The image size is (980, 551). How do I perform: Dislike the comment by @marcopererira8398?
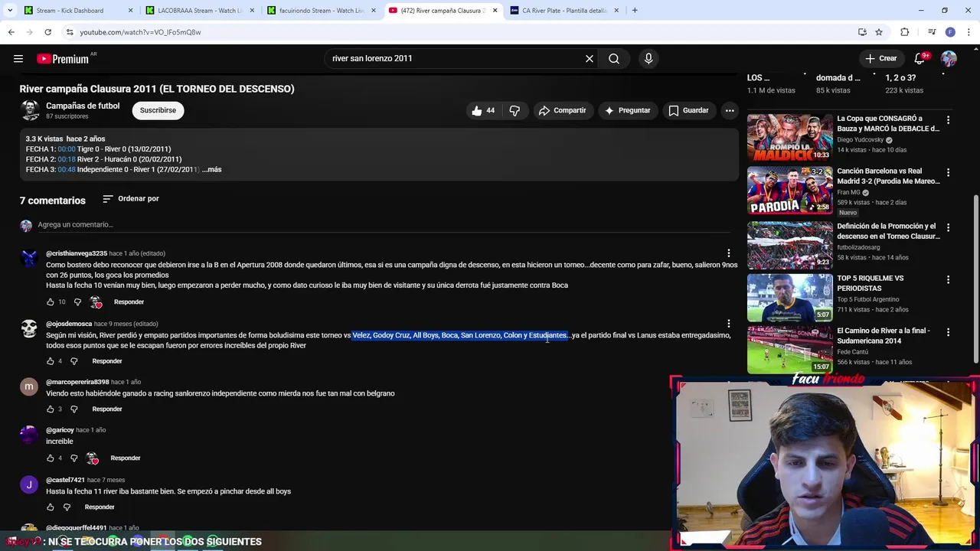coord(74,409)
